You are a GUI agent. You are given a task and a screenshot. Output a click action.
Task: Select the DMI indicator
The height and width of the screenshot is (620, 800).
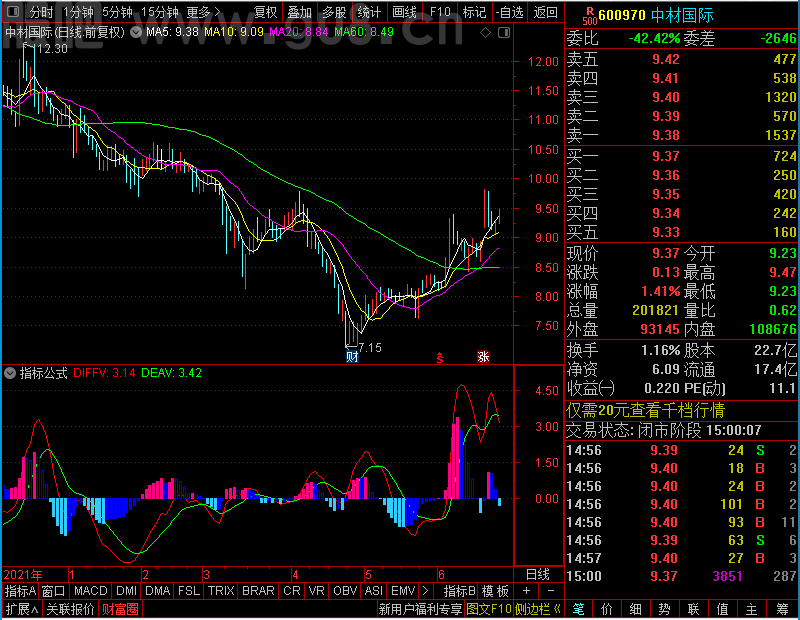point(126,591)
